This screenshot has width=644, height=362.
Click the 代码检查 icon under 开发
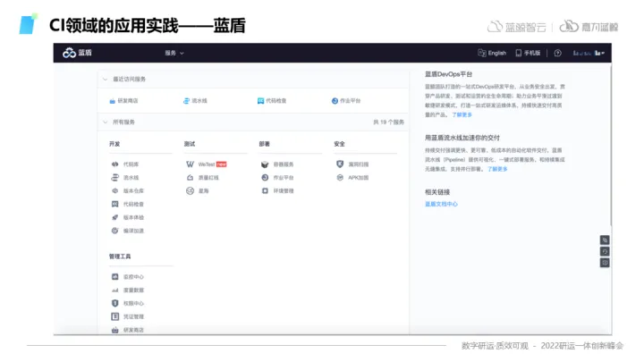[x=115, y=204]
